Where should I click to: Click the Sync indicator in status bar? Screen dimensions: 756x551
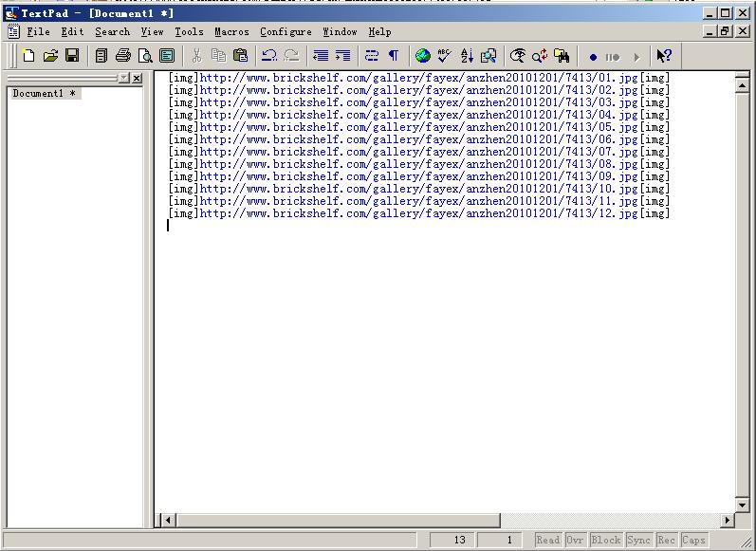(638, 540)
